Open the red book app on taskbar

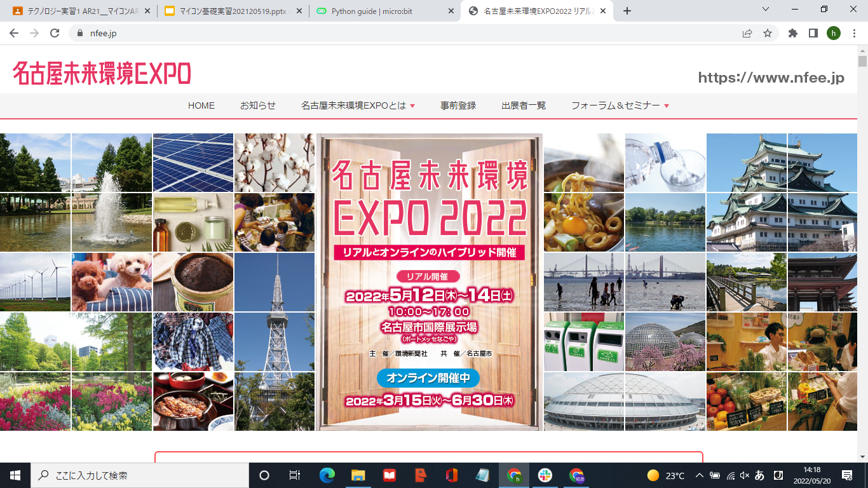(x=390, y=475)
